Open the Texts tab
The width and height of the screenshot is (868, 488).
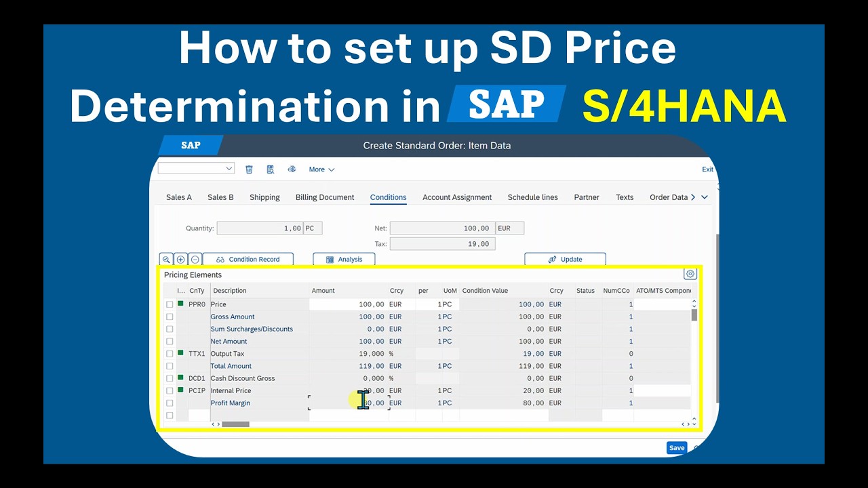coord(625,197)
